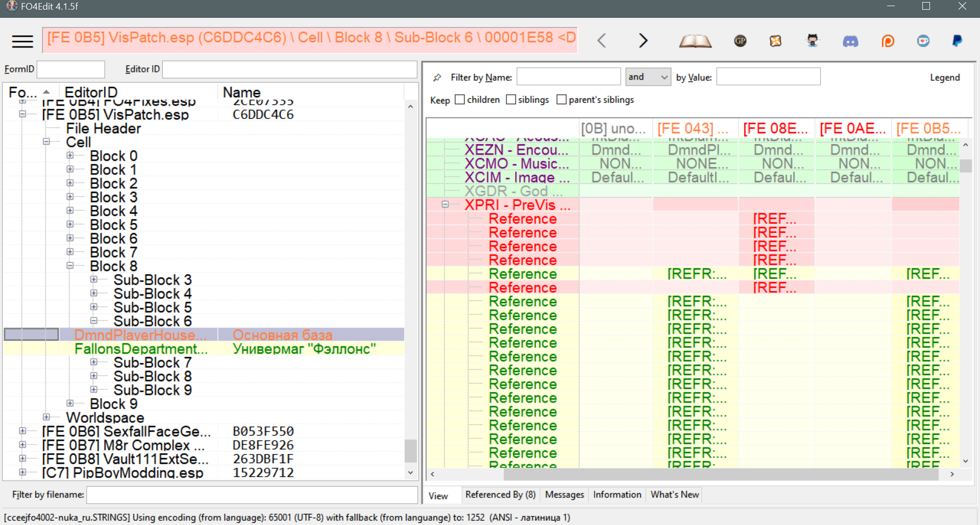Open the hamburger main menu

click(22, 41)
